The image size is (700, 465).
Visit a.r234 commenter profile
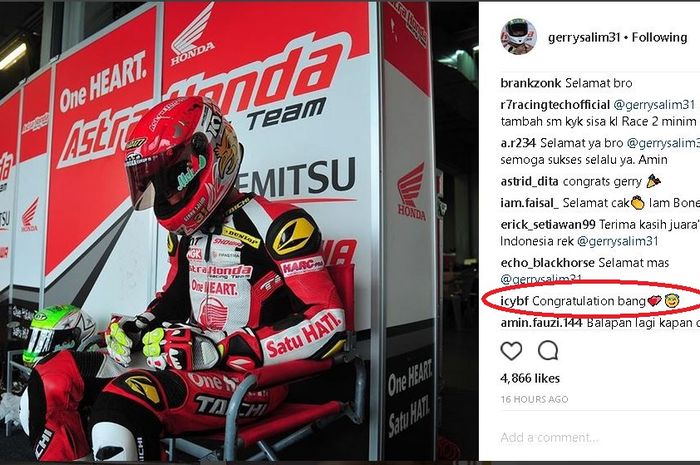[518, 143]
